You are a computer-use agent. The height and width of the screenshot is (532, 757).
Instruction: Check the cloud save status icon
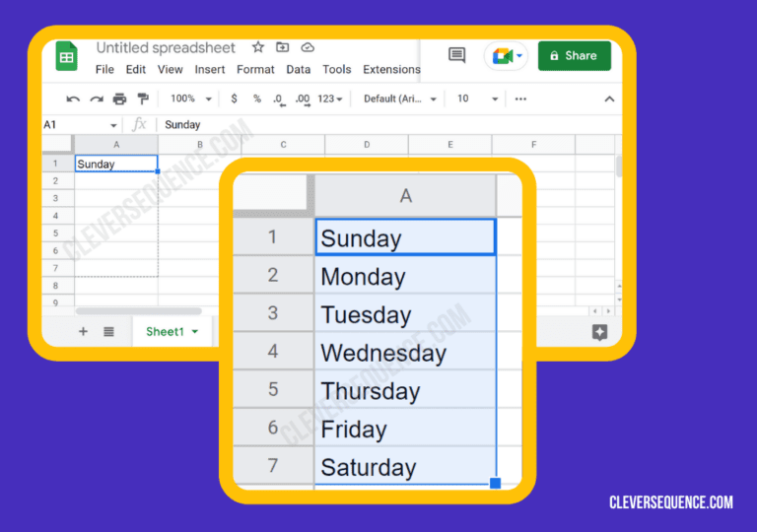[308, 47]
